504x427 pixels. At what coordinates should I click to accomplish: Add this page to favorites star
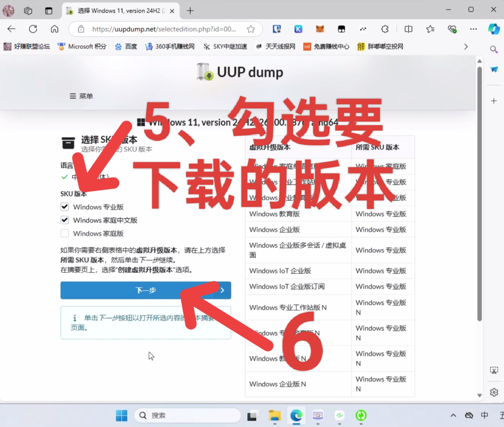[x=251, y=29]
